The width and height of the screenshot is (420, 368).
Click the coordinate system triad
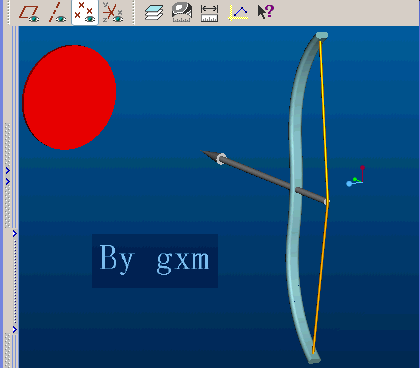pyautogui.click(x=356, y=177)
